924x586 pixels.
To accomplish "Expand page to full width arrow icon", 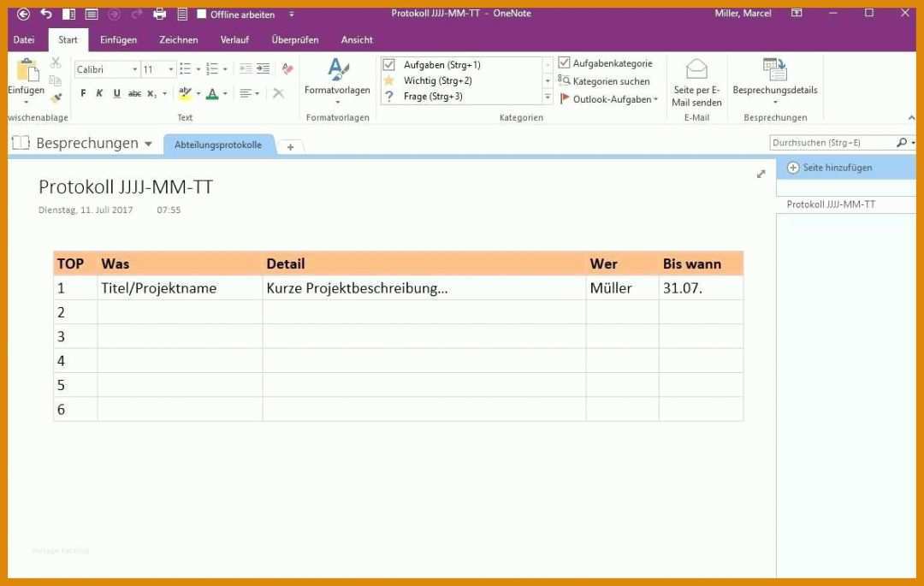I will 761,174.
